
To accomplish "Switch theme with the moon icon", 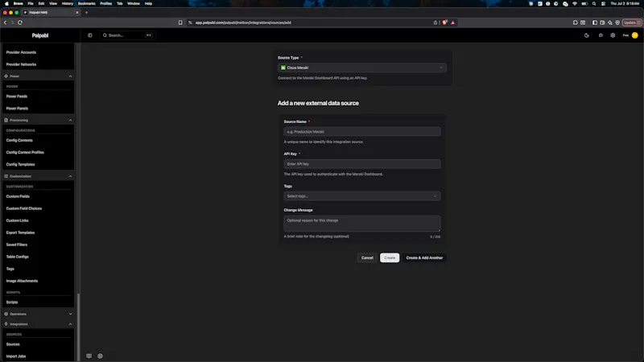I will 587,35.
